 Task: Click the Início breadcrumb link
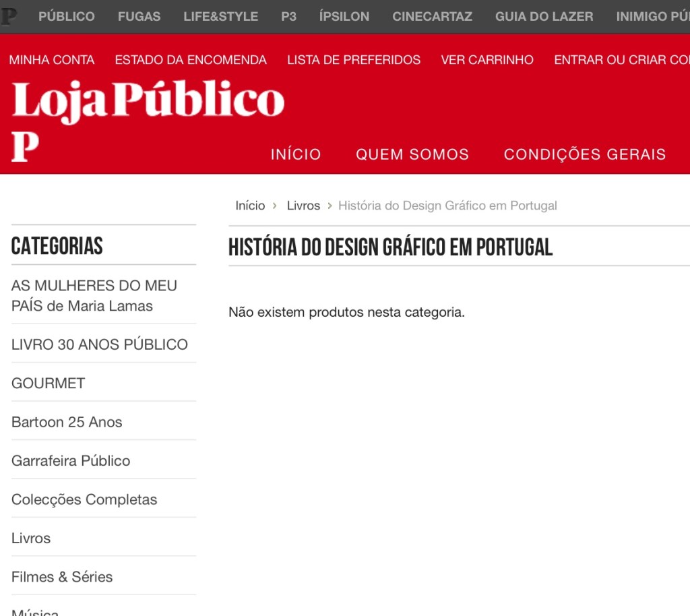pos(250,206)
